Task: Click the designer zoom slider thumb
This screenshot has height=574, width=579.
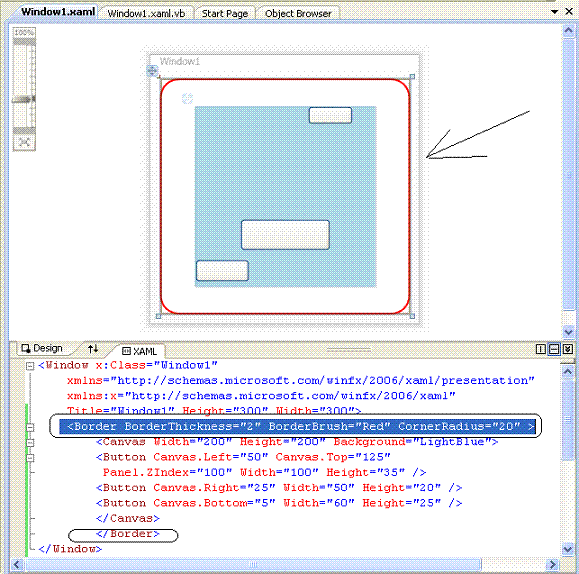Action: [x=24, y=99]
